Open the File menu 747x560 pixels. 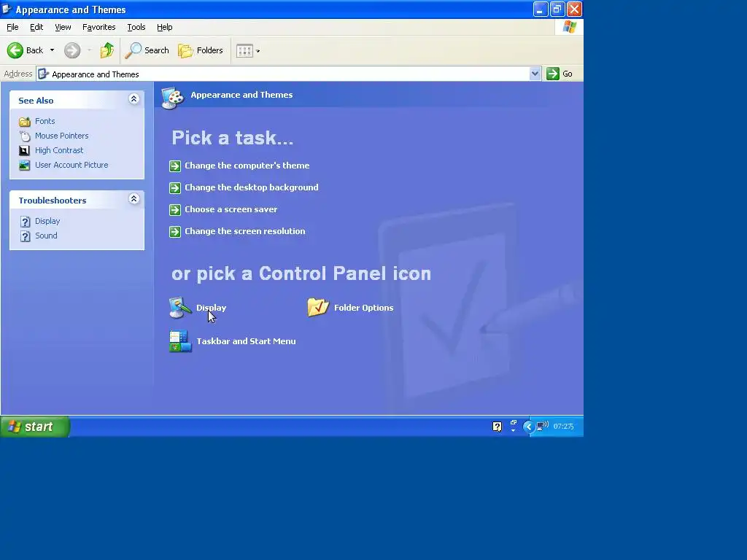pyautogui.click(x=12, y=27)
